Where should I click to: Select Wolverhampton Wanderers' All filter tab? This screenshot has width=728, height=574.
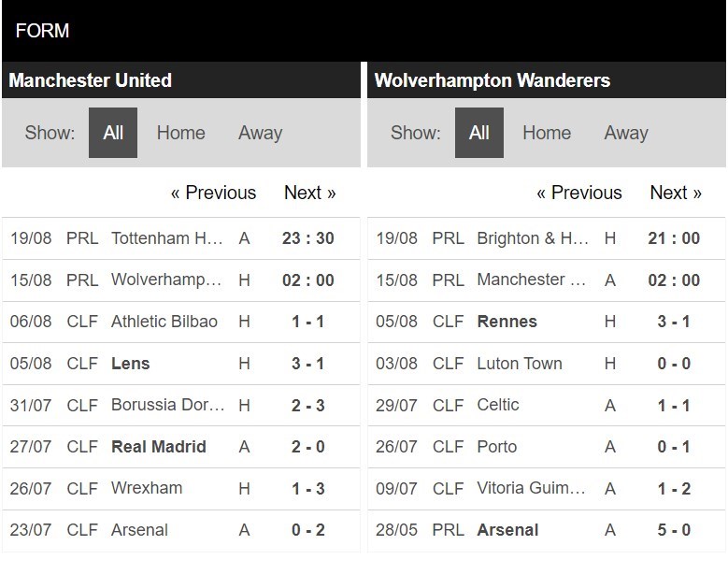pos(478,133)
